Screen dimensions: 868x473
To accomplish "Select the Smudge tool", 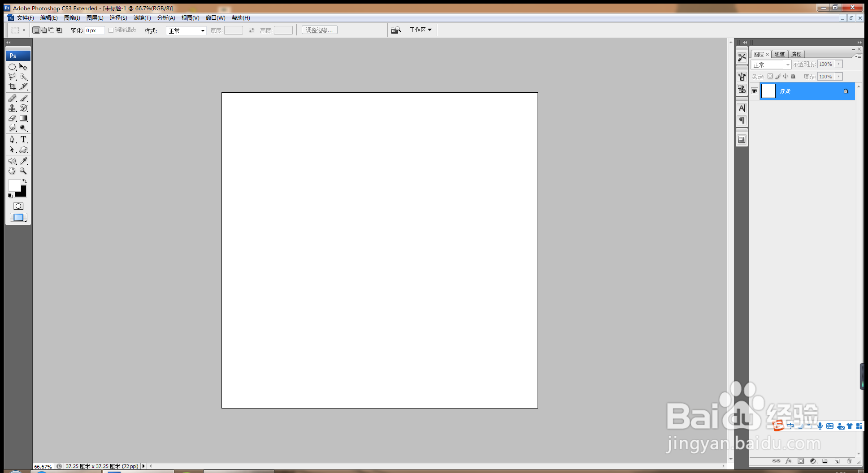I will pos(13,128).
